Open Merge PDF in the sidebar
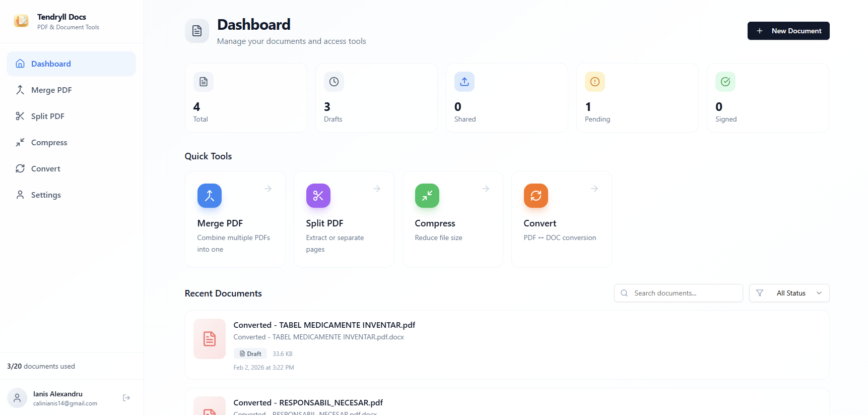This screenshot has width=868, height=415. coord(51,90)
